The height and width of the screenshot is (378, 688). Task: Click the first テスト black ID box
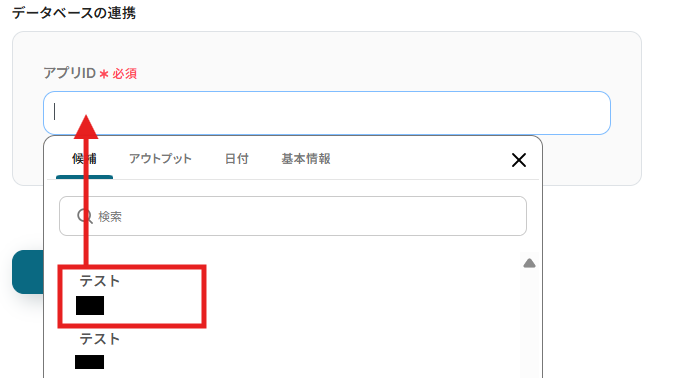click(90, 305)
